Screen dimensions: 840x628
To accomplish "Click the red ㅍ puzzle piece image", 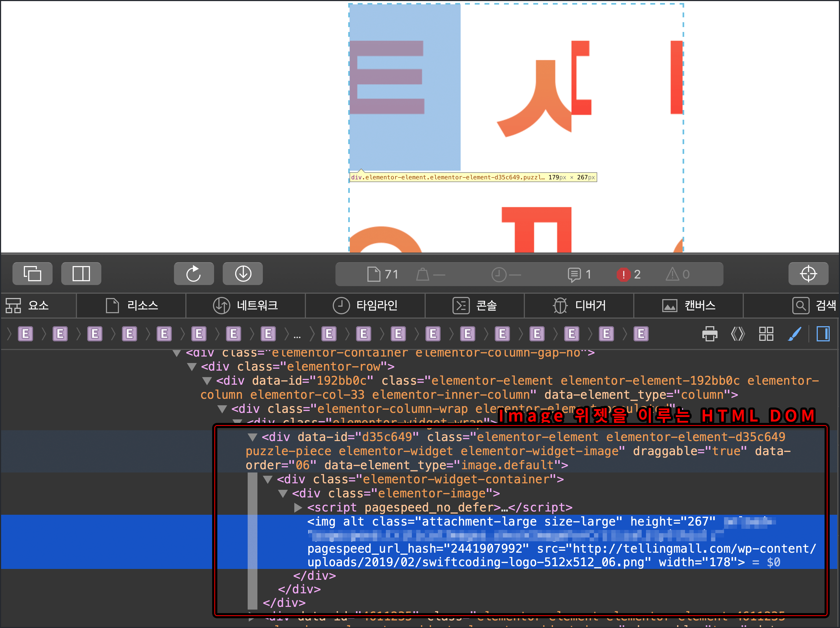I will (x=537, y=230).
